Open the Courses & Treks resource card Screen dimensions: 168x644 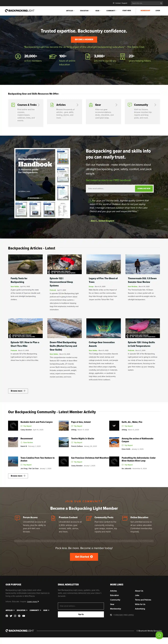coord(26,113)
